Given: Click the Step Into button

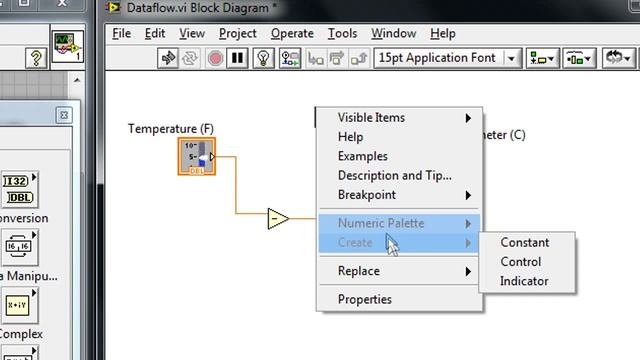Looking at the screenshot, I should pos(316,59).
